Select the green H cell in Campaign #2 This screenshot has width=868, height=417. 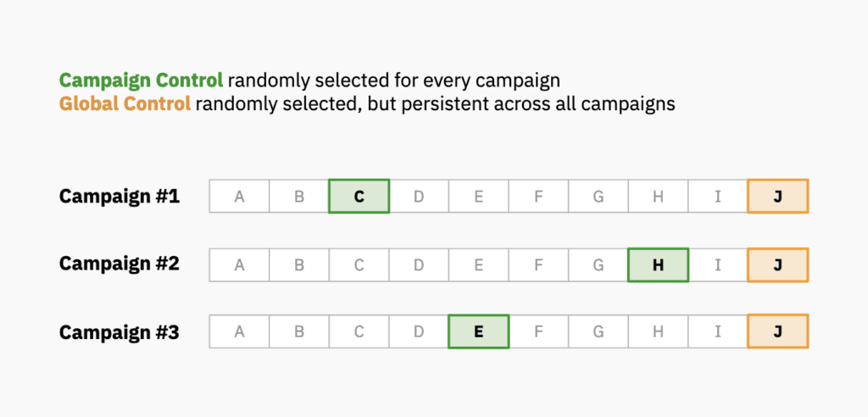coord(658,264)
